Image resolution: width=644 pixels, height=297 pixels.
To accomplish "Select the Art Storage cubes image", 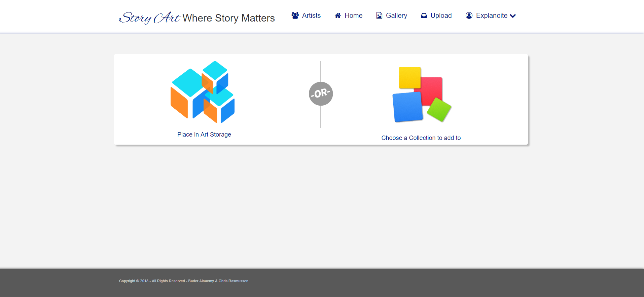I will (x=203, y=92).
